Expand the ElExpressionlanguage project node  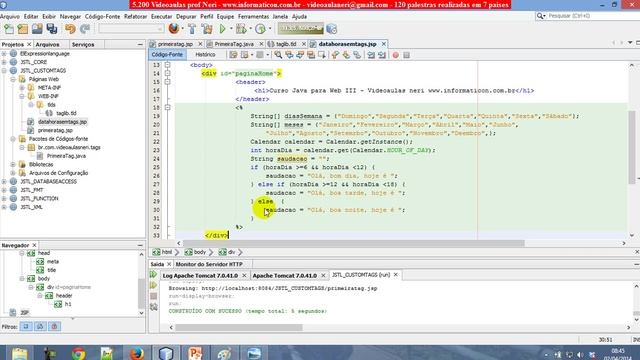[x=4, y=53]
